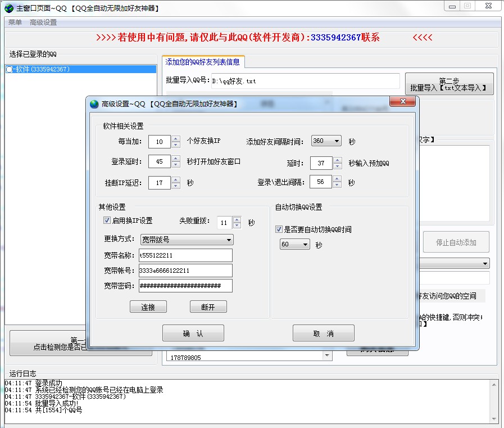This screenshot has width=504, height=428.
Task: Confirm settings with the 确认 button
Action: 193,333
